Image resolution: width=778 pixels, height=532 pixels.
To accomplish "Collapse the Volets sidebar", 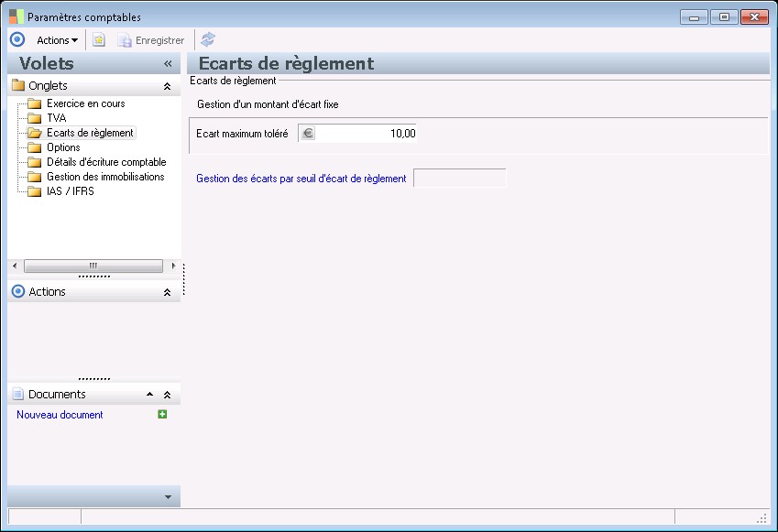I will 167,64.
